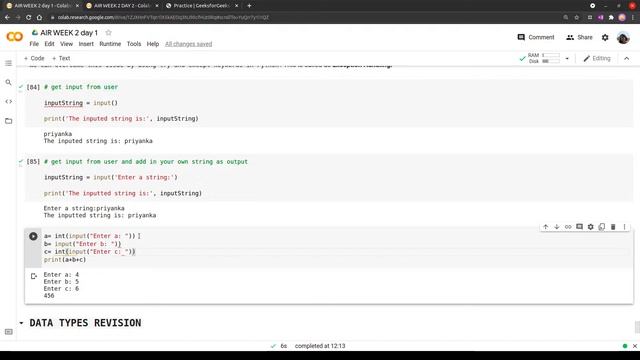Click print(a+b+c) code line
Screen dimensions: 640x360
[x=65, y=260]
